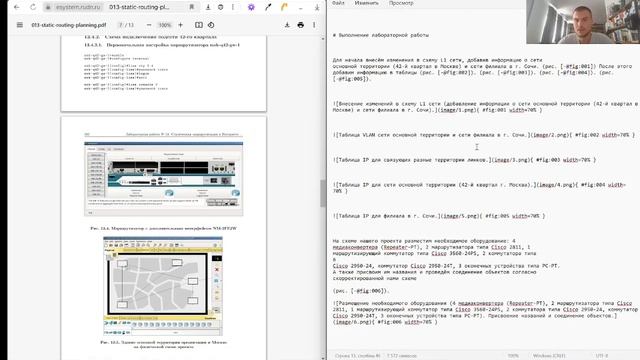Click the Windows (CRLF) line ending indicator
Screen dimensions: 640x360
click(549, 356)
